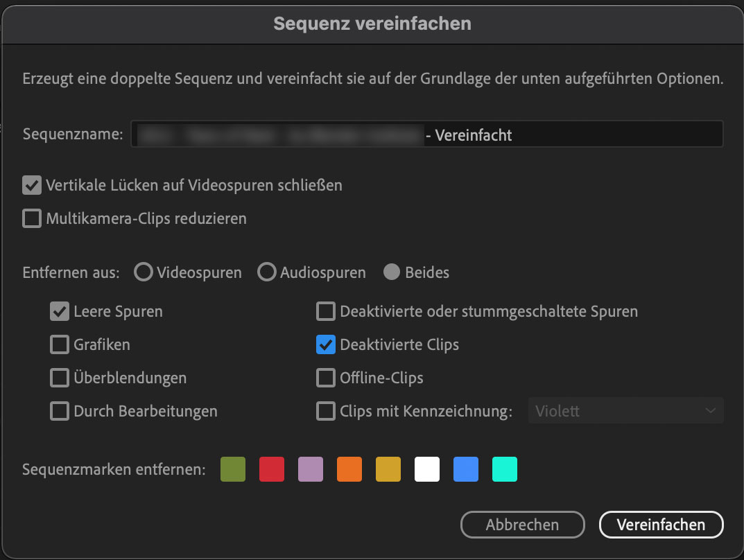744x560 pixels.
Task: Cancel the dialog via Abbrechen
Action: [522, 525]
